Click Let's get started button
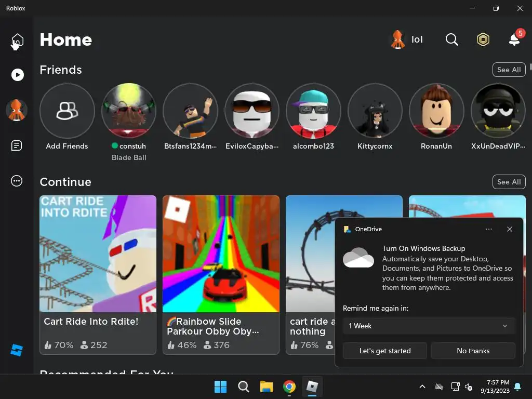This screenshot has height=399, width=532. (x=385, y=351)
